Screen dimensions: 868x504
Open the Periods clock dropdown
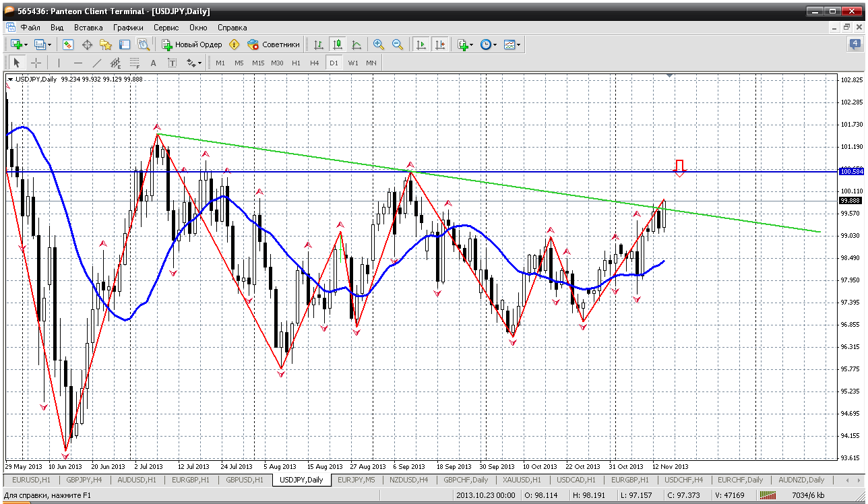click(x=489, y=44)
